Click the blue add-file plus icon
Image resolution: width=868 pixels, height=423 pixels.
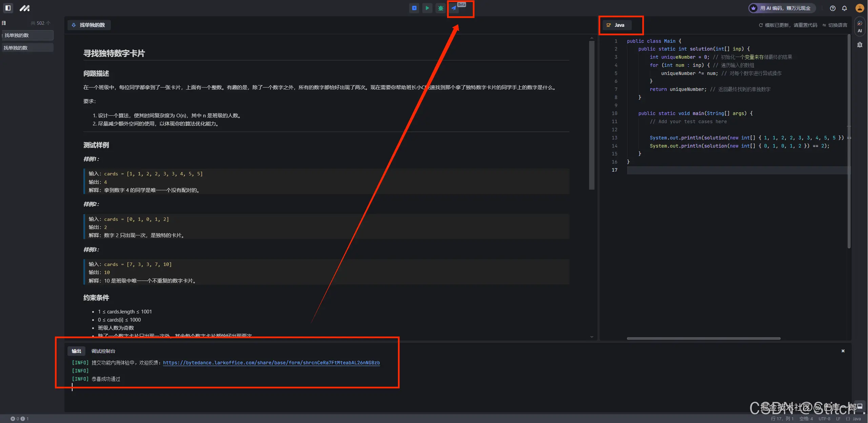pos(414,8)
